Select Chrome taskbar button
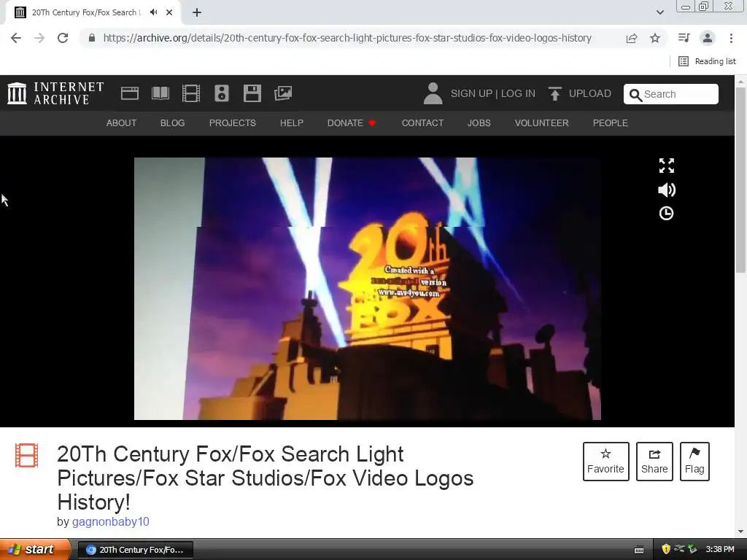747x560 pixels. coord(135,550)
